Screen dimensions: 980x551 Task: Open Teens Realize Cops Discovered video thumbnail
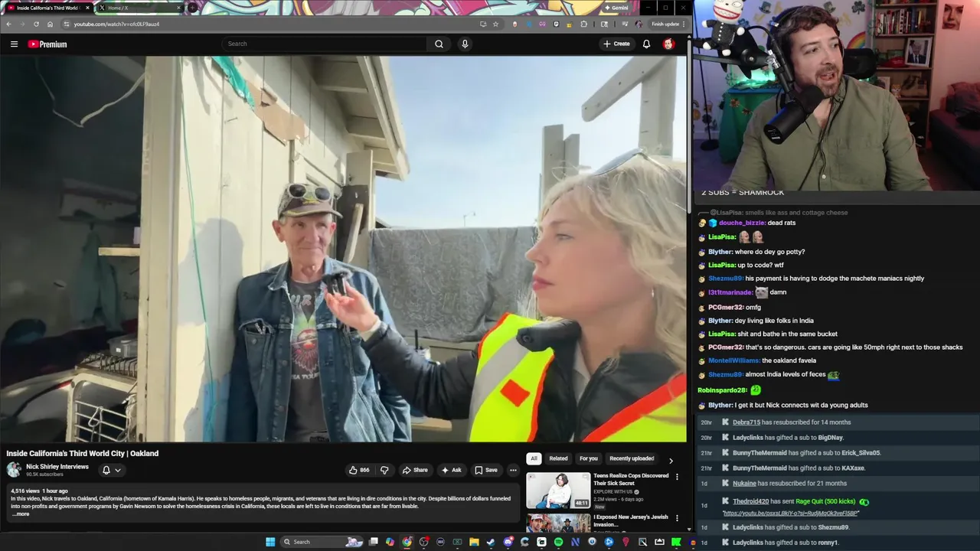tap(558, 491)
